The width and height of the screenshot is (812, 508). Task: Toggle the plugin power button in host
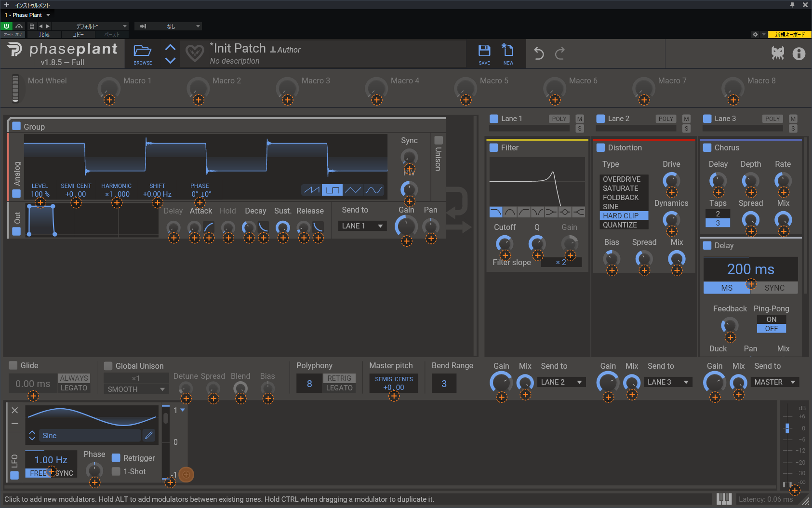coord(7,26)
